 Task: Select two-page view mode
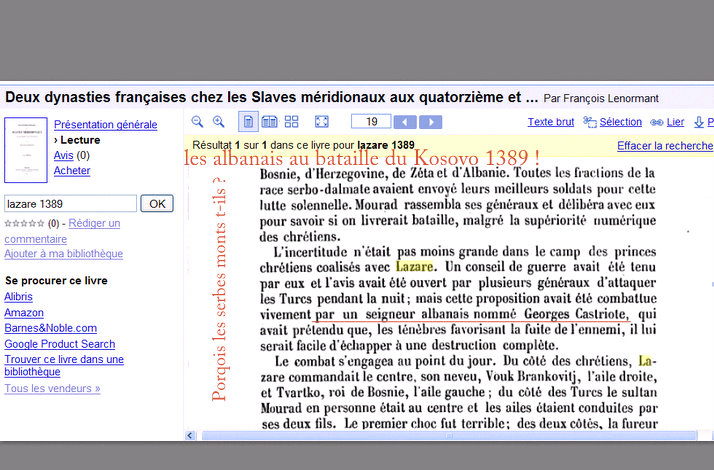point(269,122)
